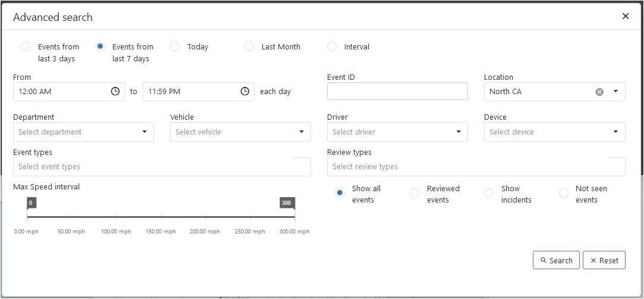Select Not seen events option
Viewport: 644px width, 299px height.
click(564, 192)
